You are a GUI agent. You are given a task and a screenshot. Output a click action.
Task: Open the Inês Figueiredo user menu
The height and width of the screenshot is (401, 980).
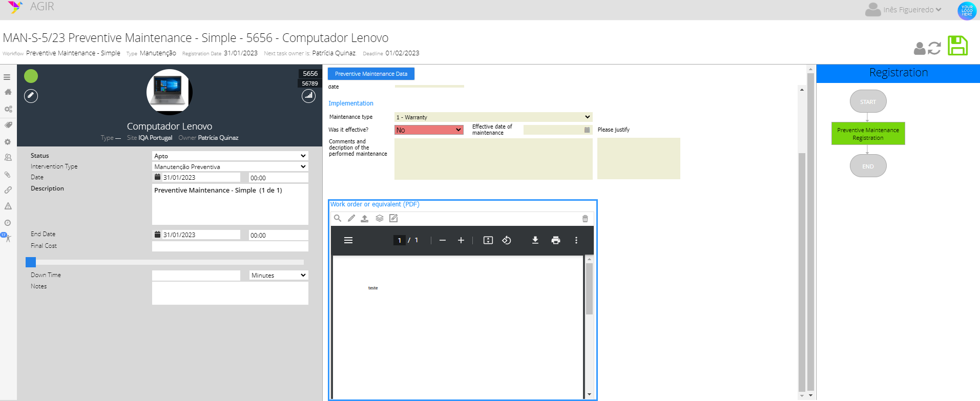pyautogui.click(x=904, y=9)
